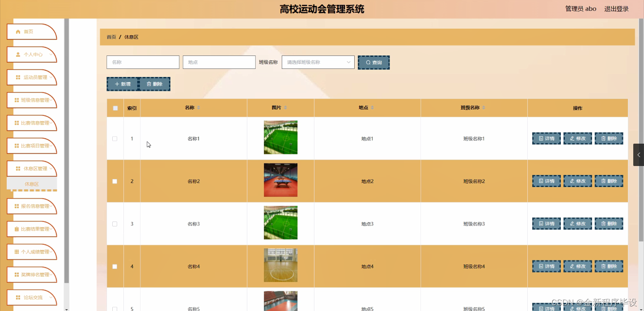The width and height of the screenshot is (644, 311).
Task: Click cell text 地点3
Action: 367,224
